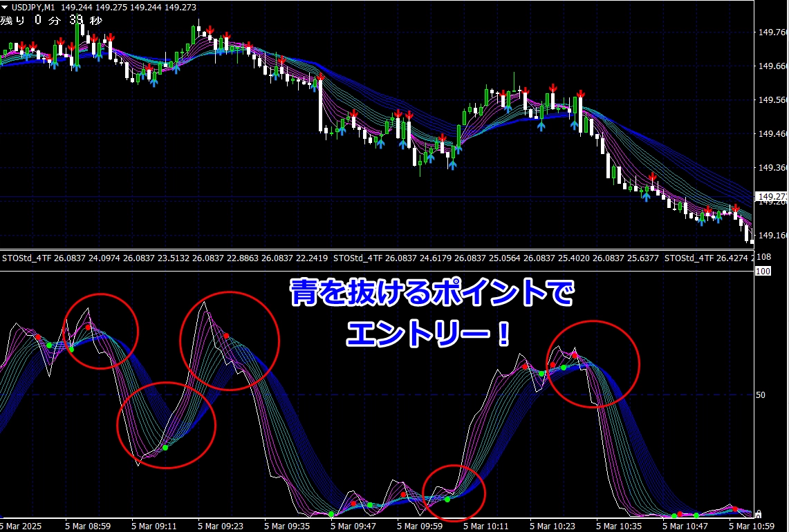This screenshot has width=789, height=532.
Task: Select the countdown timer text below the title
Action: tap(51, 21)
